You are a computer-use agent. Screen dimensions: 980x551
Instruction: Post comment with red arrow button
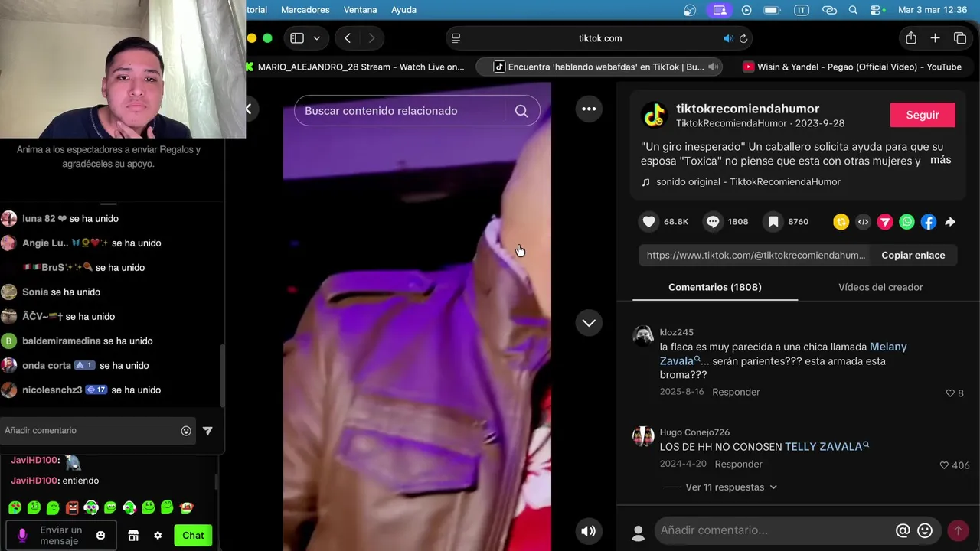pyautogui.click(x=958, y=530)
